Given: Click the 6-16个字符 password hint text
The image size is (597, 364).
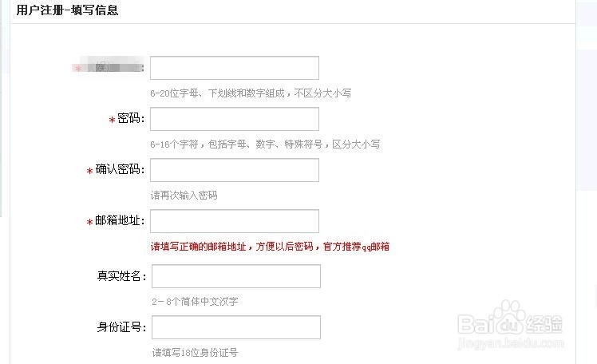Looking at the screenshot, I should 265,144.
